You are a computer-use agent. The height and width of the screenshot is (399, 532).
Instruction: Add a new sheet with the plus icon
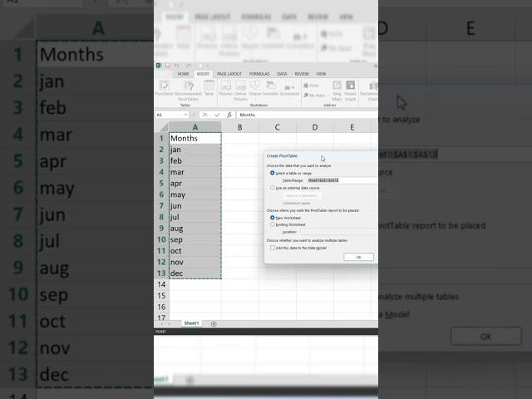(214, 324)
